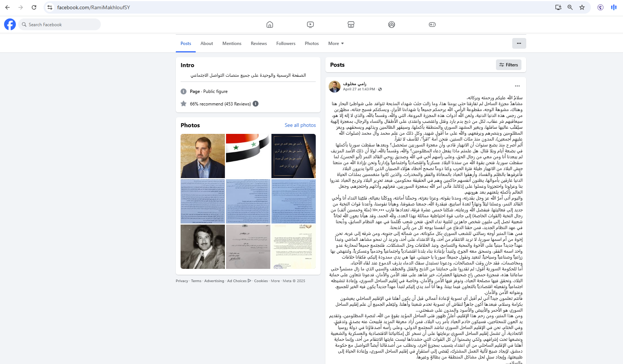Expand the More dropdown in page tabs

[x=336, y=44]
